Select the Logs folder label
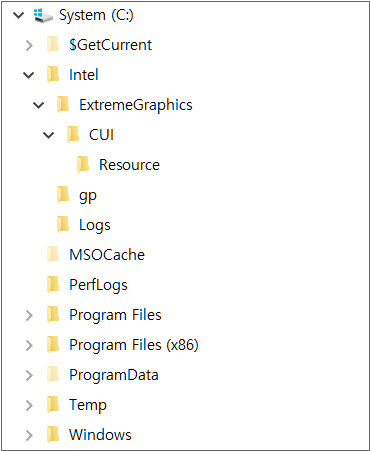370x451 pixels. 95,225
